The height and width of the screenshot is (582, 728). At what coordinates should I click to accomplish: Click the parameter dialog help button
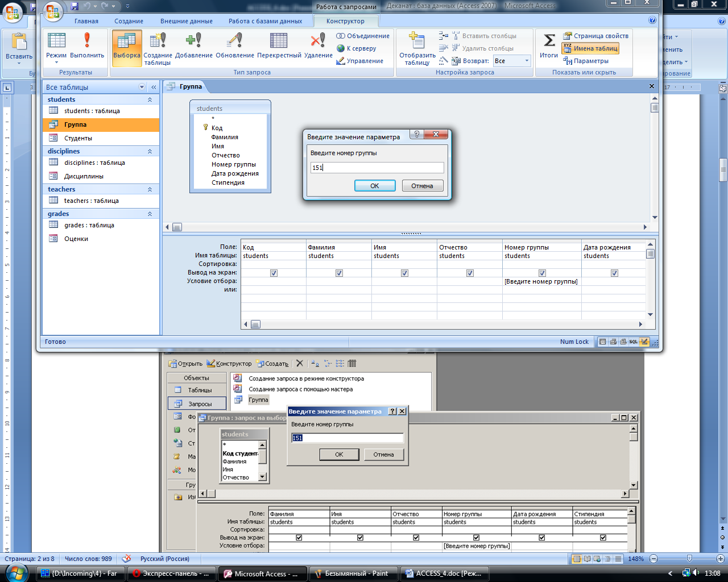416,134
